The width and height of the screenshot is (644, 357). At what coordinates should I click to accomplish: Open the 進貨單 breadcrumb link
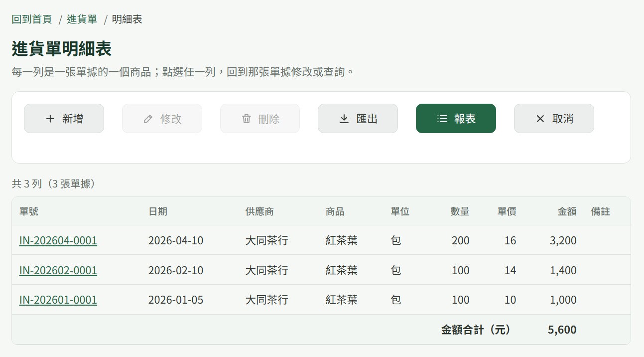pos(82,19)
